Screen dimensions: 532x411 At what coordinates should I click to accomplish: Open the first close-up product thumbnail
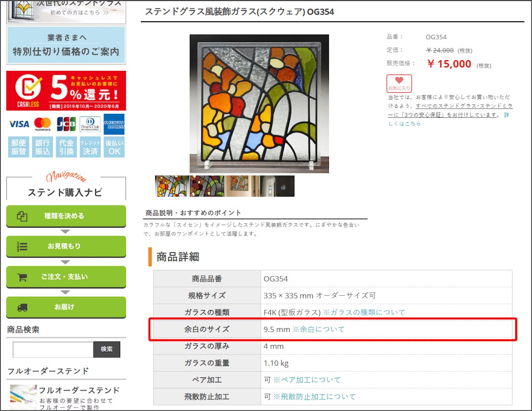pyautogui.click(x=172, y=186)
